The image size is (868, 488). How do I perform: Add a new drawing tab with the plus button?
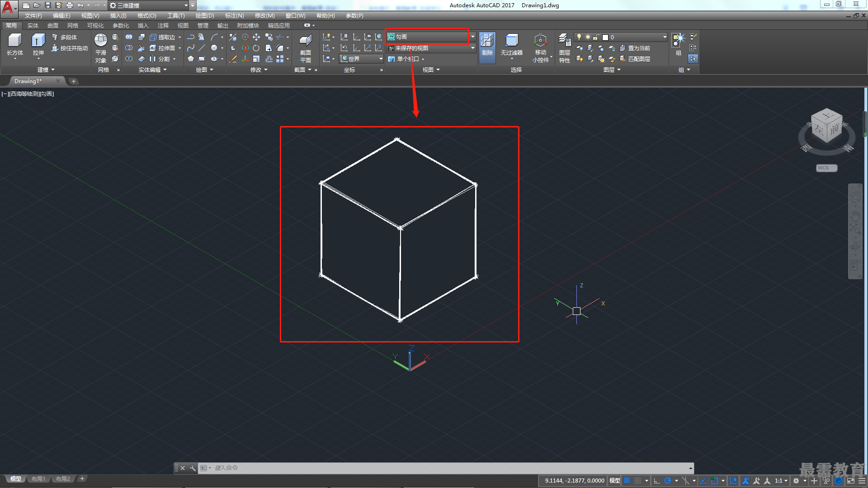74,81
